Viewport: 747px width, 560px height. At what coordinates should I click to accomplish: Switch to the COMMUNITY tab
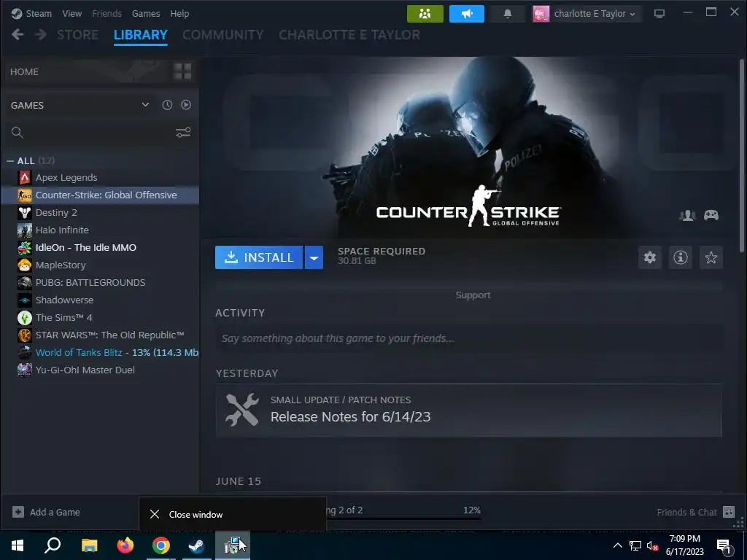223,35
